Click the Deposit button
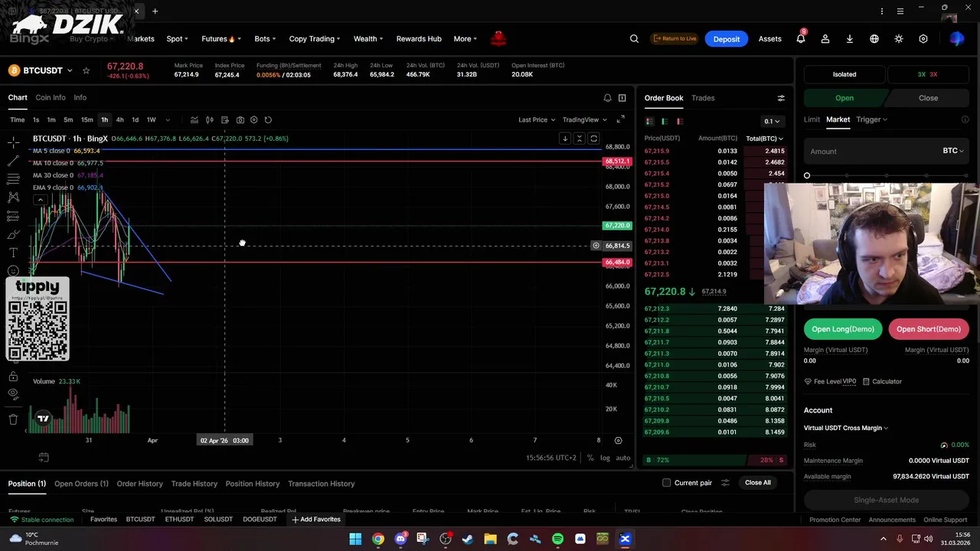 tap(726, 39)
